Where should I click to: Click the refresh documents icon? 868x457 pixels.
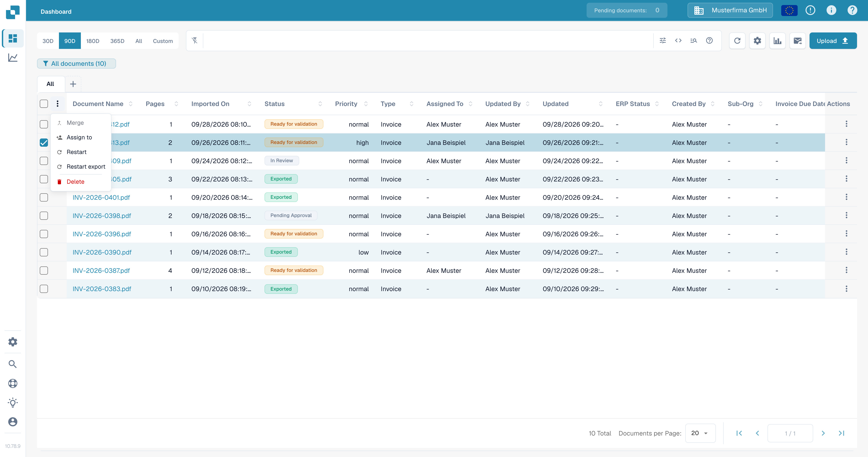tap(737, 41)
